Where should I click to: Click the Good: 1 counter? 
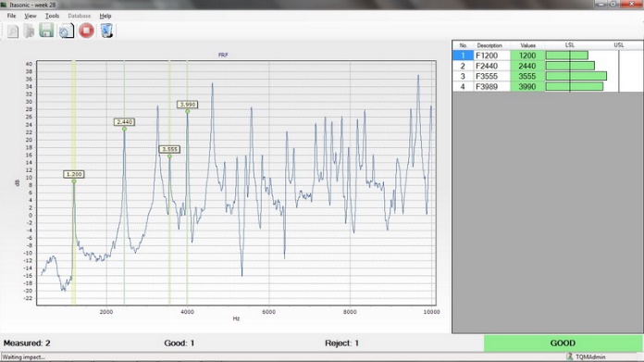180,343
